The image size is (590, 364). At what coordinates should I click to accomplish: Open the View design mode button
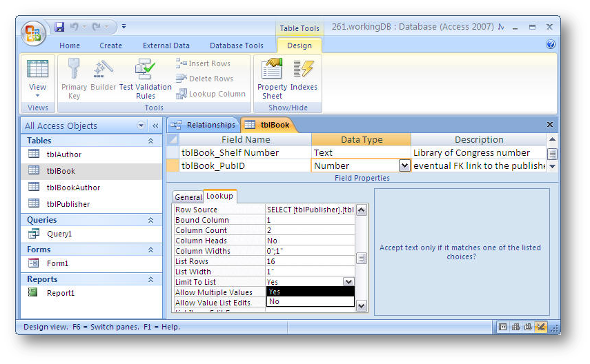[x=37, y=78]
